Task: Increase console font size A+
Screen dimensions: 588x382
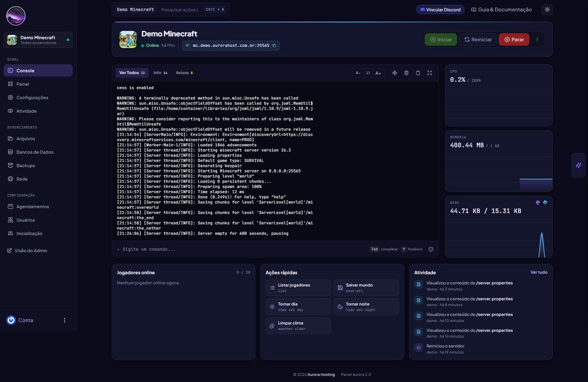Action: [x=378, y=73]
